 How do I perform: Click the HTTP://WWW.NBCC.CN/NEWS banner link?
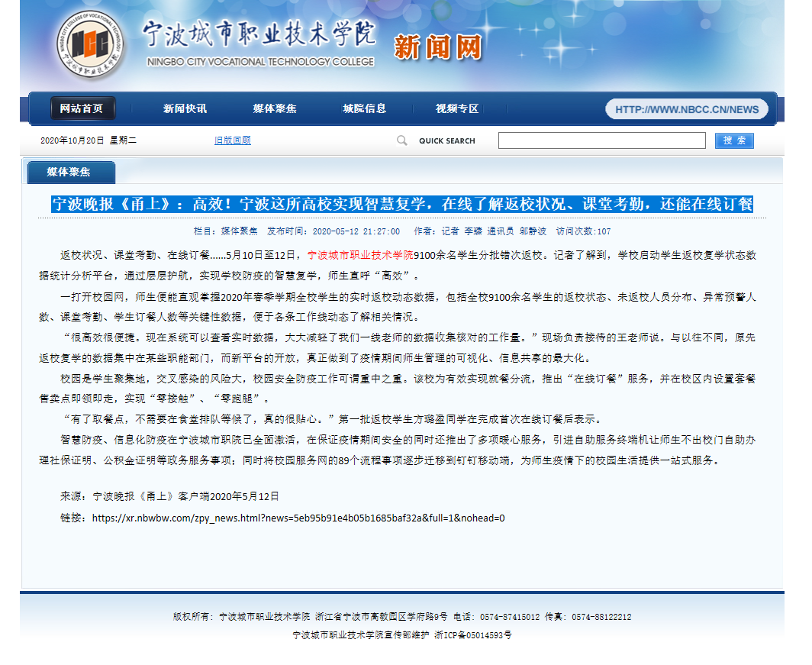click(687, 109)
